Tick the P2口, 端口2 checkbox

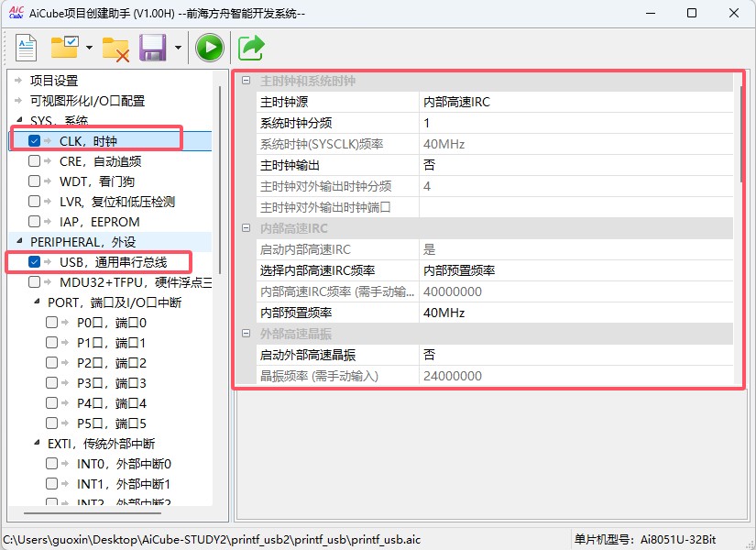(51, 363)
